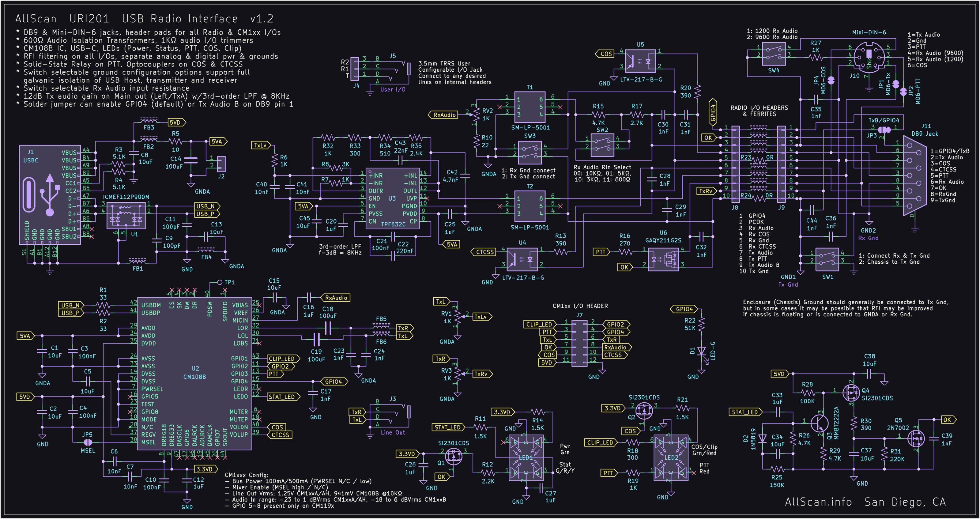This screenshot has height=519, width=980.
Task: Click the J7 CM1xx I/O header block
Action: coord(579,343)
